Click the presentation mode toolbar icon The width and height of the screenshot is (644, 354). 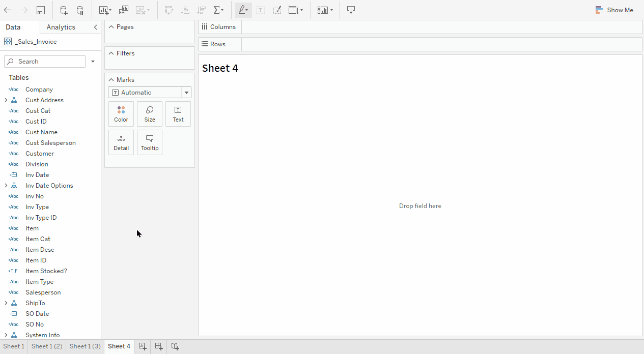[351, 10]
